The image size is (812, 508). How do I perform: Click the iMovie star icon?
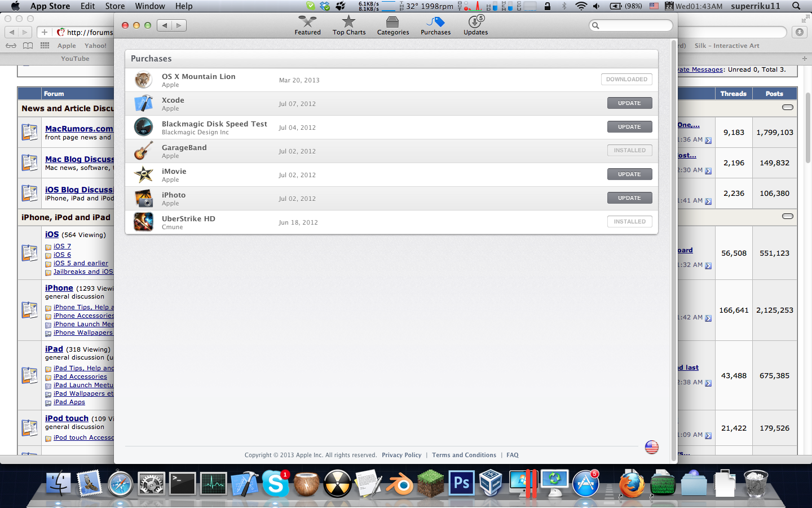143,174
